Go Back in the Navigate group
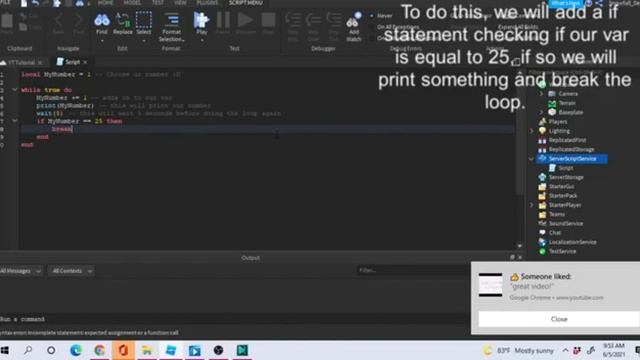 pos(58,23)
